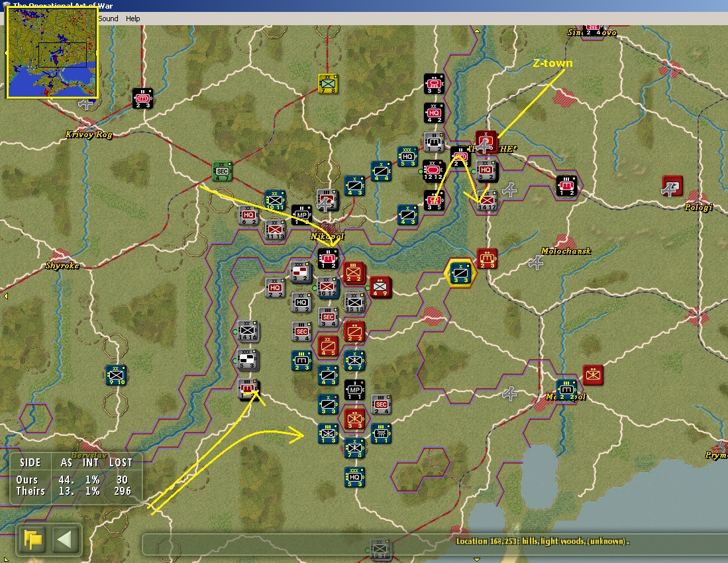Click the Krivoy Rog city label
Viewport: 728px width, 563px height.
click(x=89, y=134)
